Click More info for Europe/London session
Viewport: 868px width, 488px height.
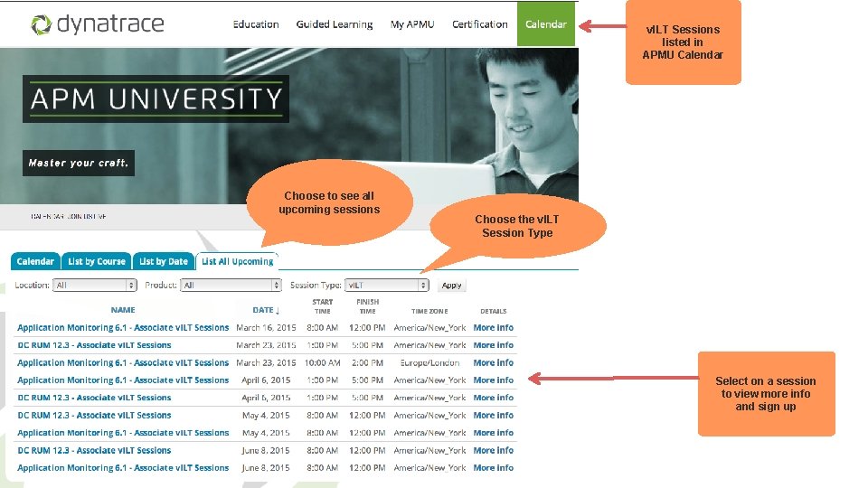494,362
